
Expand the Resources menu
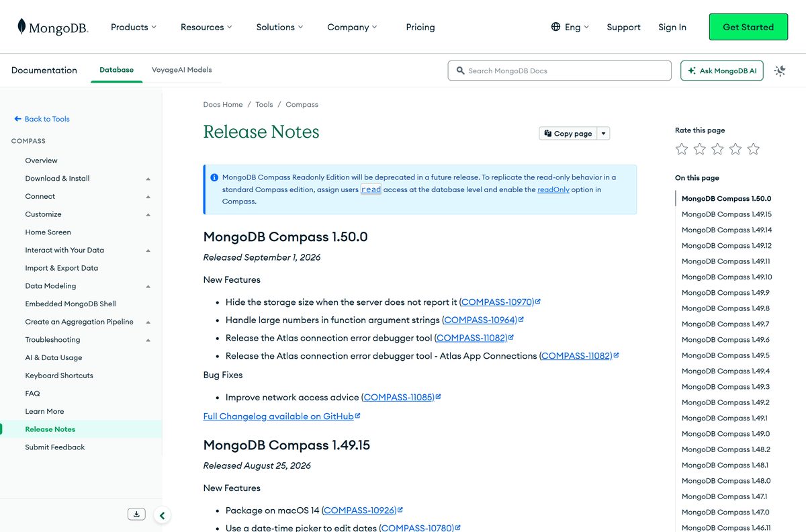point(206,27)
